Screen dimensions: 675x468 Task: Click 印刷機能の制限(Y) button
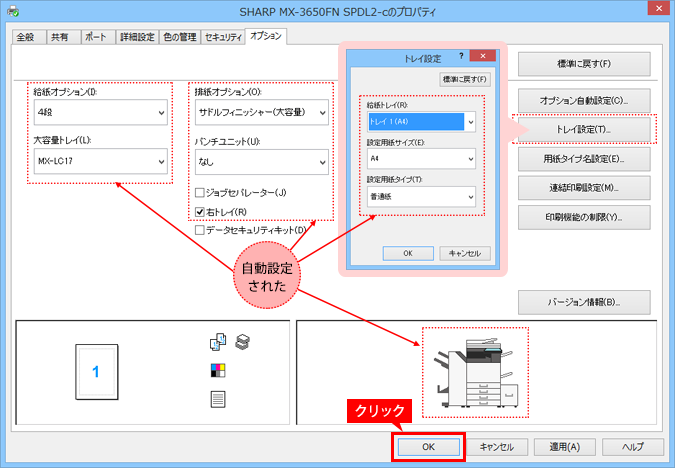click(584, 217)
